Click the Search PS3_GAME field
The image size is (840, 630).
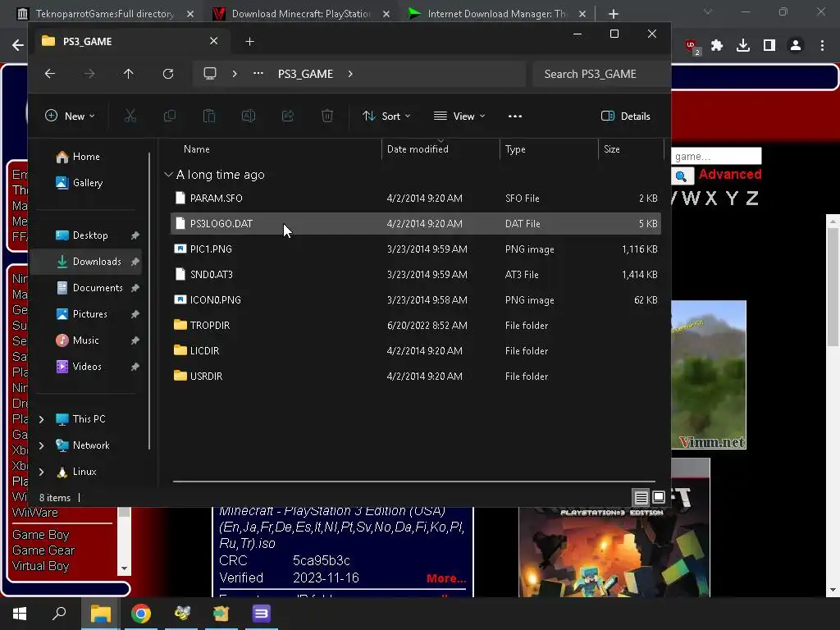coord(601,74)
